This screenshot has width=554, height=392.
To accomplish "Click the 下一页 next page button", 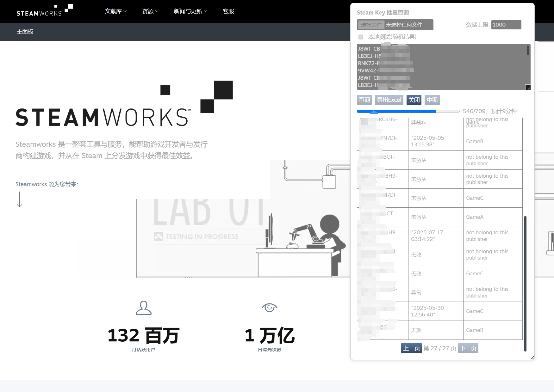I will pos(468,348).
